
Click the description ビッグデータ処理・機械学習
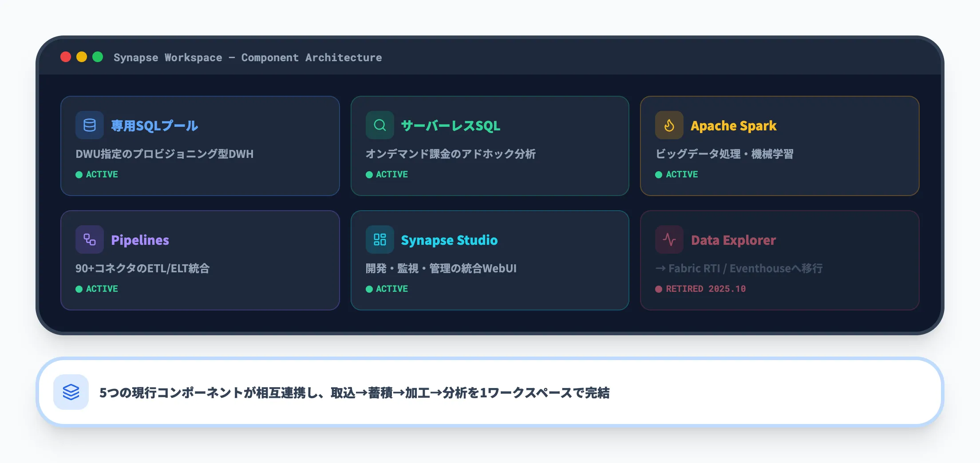724,154
